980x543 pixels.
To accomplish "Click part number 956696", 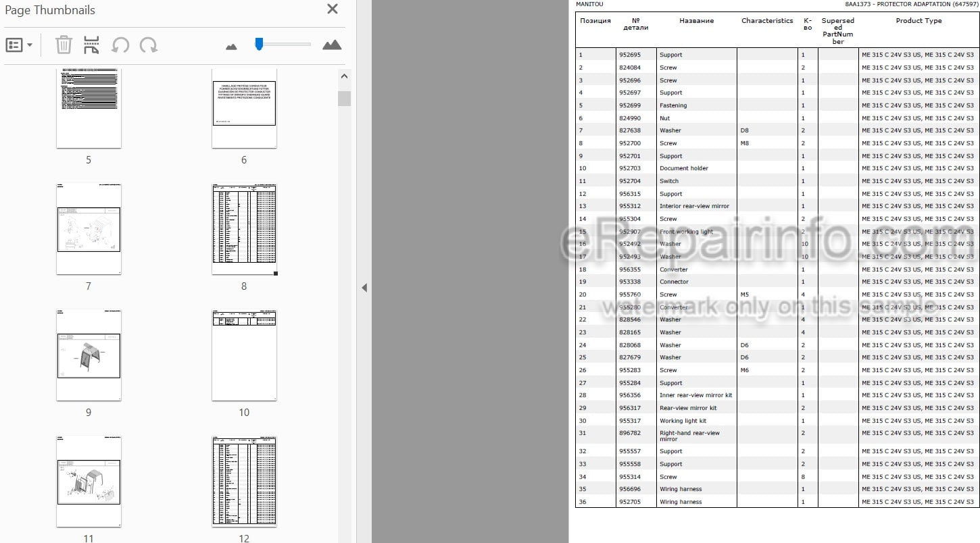I will pyautogui.click(x=629, y=489).
